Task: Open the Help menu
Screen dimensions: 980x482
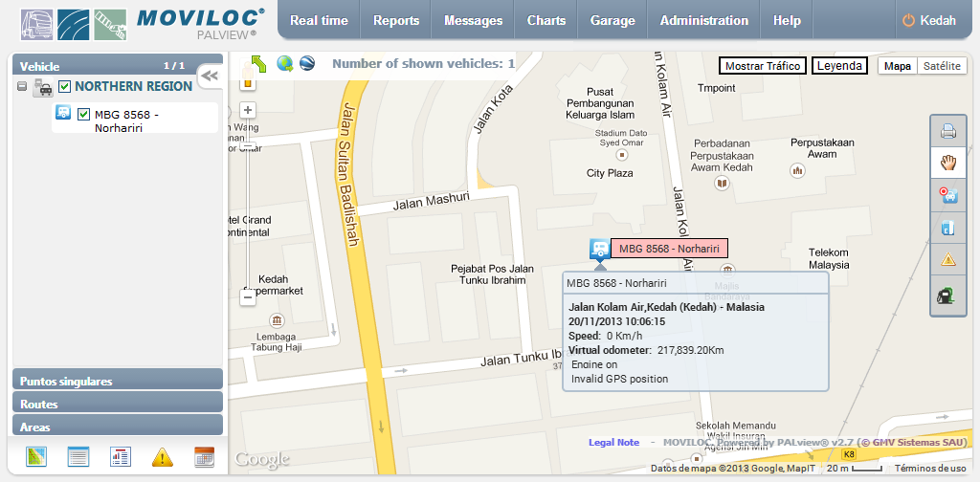Action: point(787,21)
